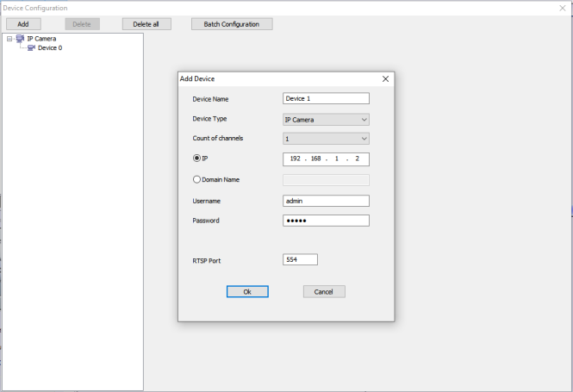This screenshot has height=392, width=573.
Task: Collapse the IP Camera tree node
Action: [x=9, y=39]
